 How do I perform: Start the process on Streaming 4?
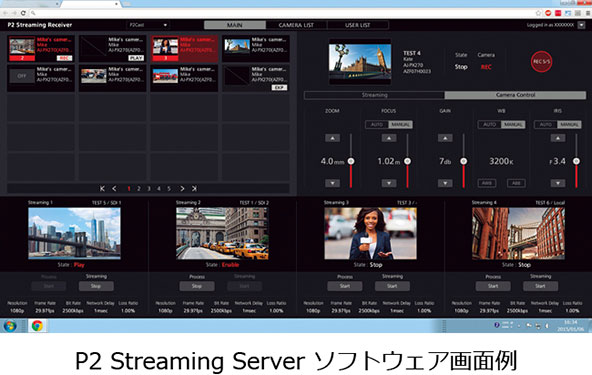pyautogui.click(x=493, y=286)
